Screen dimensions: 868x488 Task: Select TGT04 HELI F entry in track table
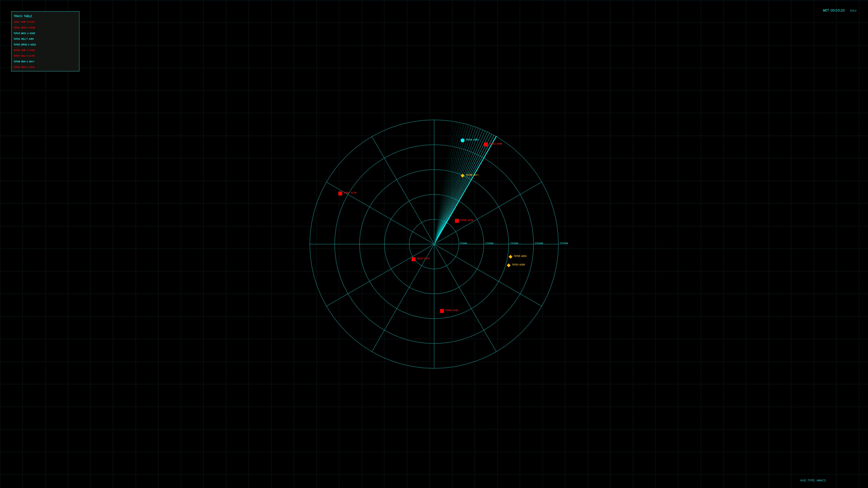click(24, 39)
